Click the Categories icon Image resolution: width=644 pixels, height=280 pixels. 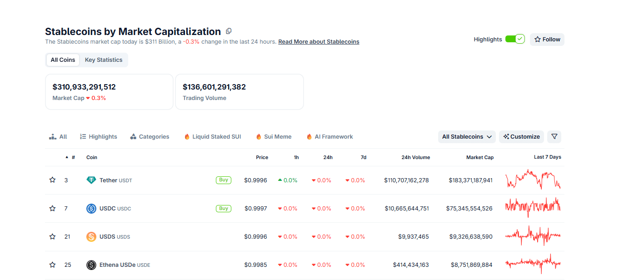(133, 136)
